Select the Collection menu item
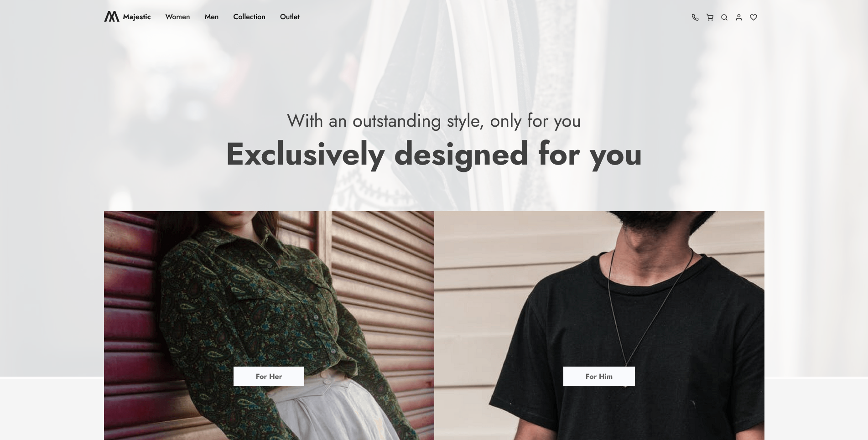 249,17
